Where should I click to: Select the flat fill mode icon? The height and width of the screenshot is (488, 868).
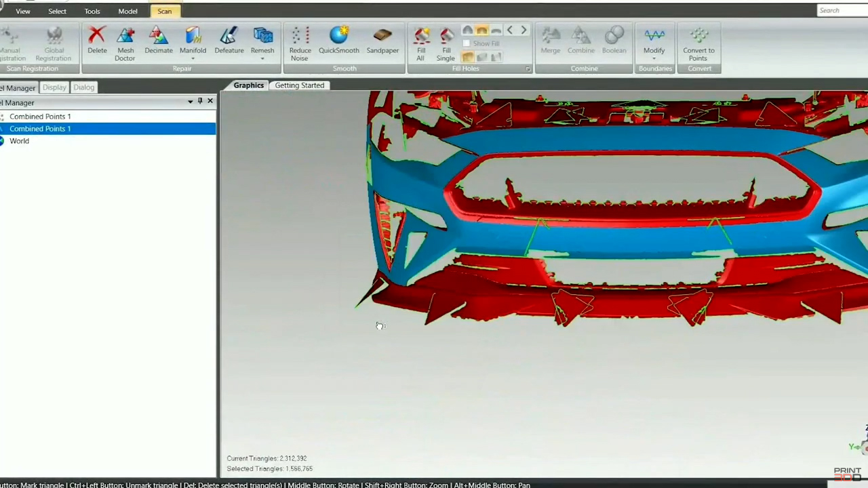[x=496, y=30]
